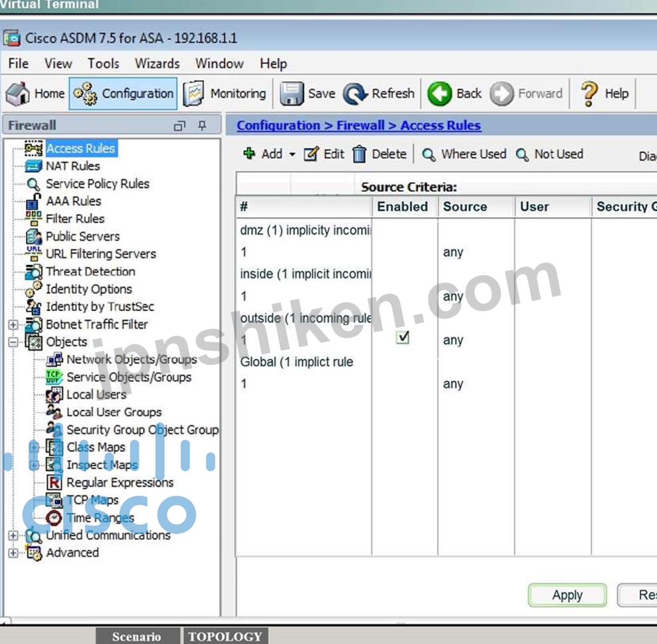The width and height of the screenshot is (657, 644).
Task: Click the Help question mark icon
Action: click(589, 94)
